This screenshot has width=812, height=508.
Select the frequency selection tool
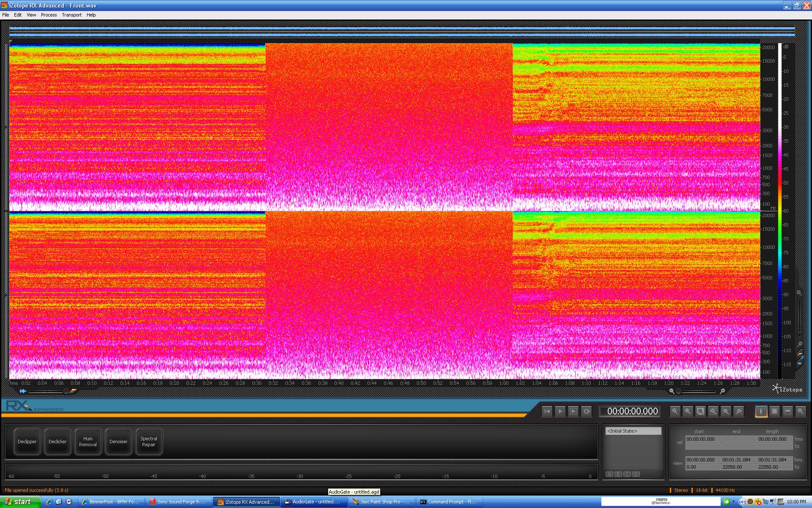[x=787, y=411]
